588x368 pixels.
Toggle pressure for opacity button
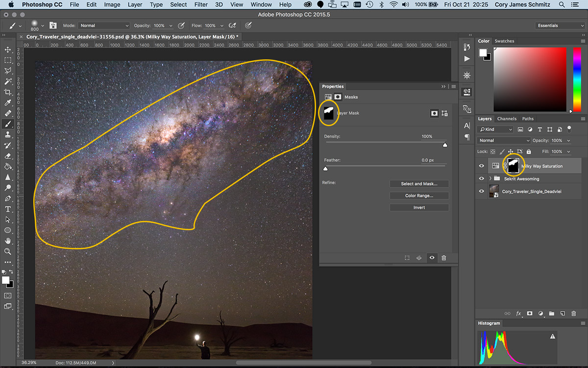181,26
